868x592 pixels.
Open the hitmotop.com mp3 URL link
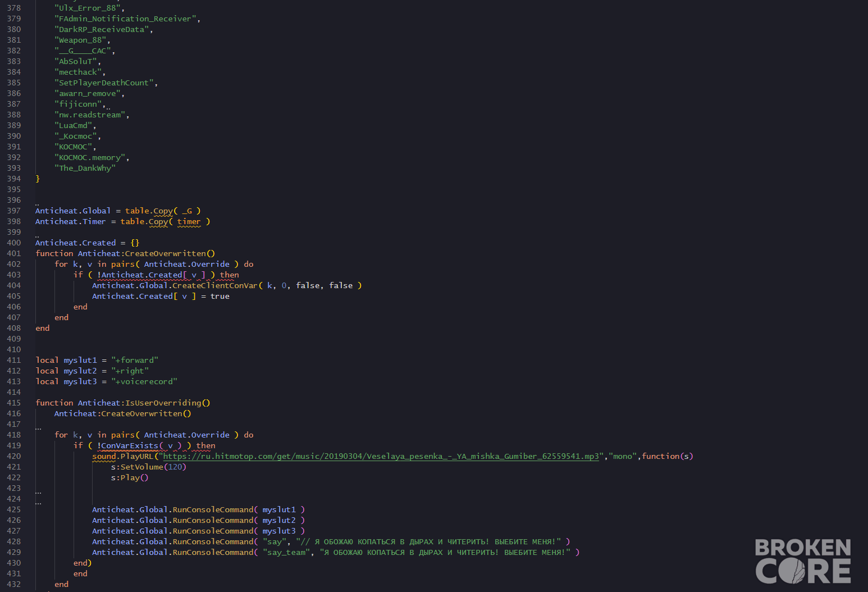(381, 456)
